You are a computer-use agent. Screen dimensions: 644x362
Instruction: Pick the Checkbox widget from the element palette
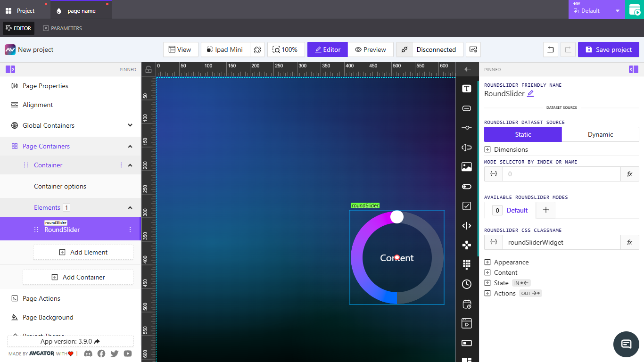(467, 206)
